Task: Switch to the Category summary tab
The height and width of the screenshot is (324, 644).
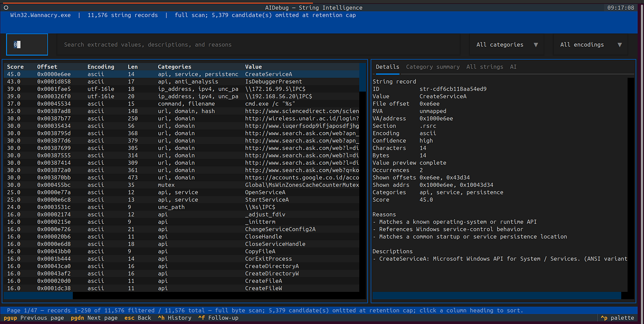Action: (x=433, y=67)
